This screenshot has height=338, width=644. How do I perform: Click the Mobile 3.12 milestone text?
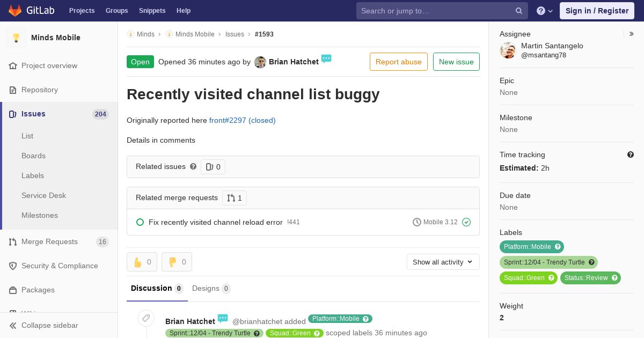tap(441, 222)
